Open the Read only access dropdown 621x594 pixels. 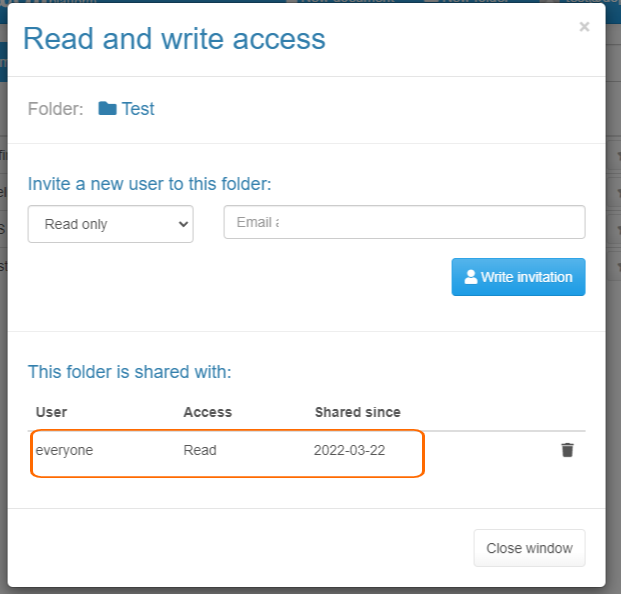110,224
